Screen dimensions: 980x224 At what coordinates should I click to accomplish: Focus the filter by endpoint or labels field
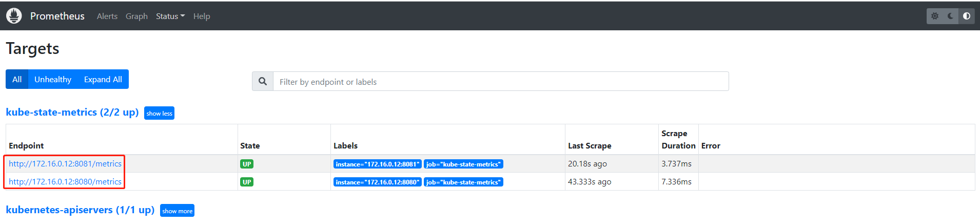pyautogui.click(x=500, y=82)
